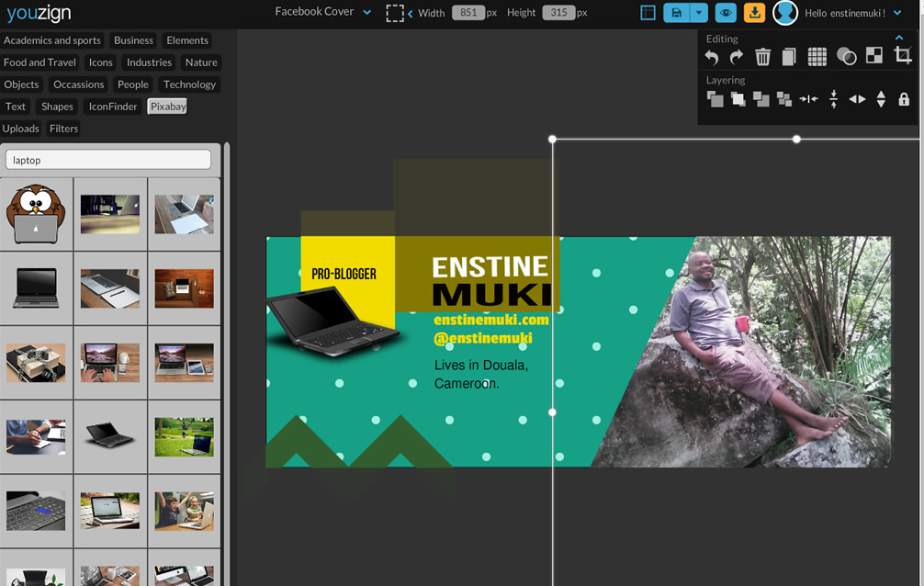924x586 pixels.
Task: Pick the laptop on green grass thumbnail
Action: pos(185,436)
